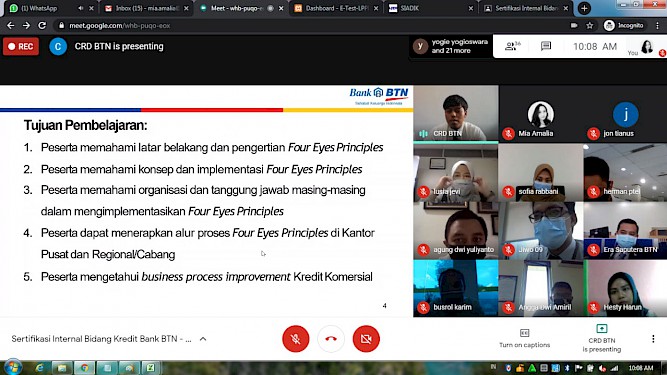Bookmark this page with star icon
The width and height of the screenshot is (667, 375).
590,26
